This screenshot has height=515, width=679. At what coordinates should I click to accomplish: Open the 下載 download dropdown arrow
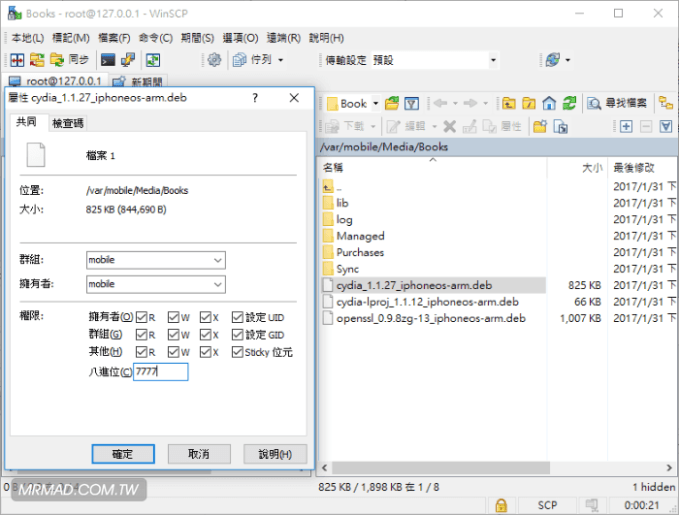(373, 126)
